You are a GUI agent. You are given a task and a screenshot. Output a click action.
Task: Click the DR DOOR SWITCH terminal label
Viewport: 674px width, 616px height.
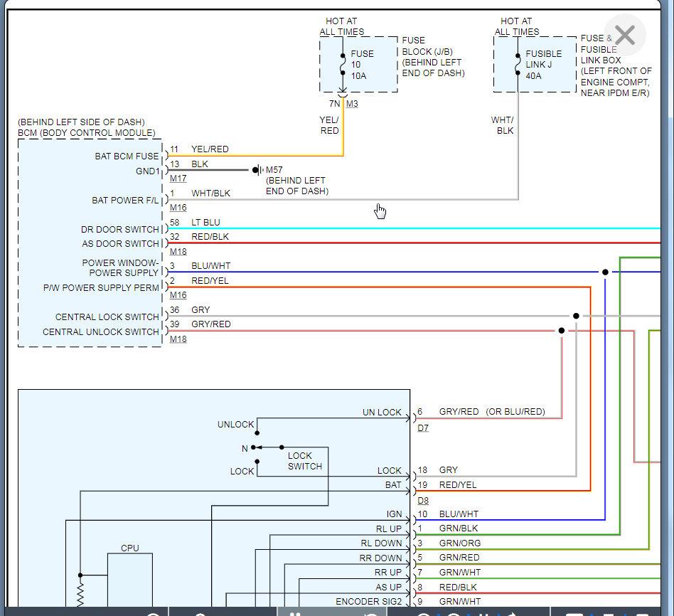click(x=120, y=229)
